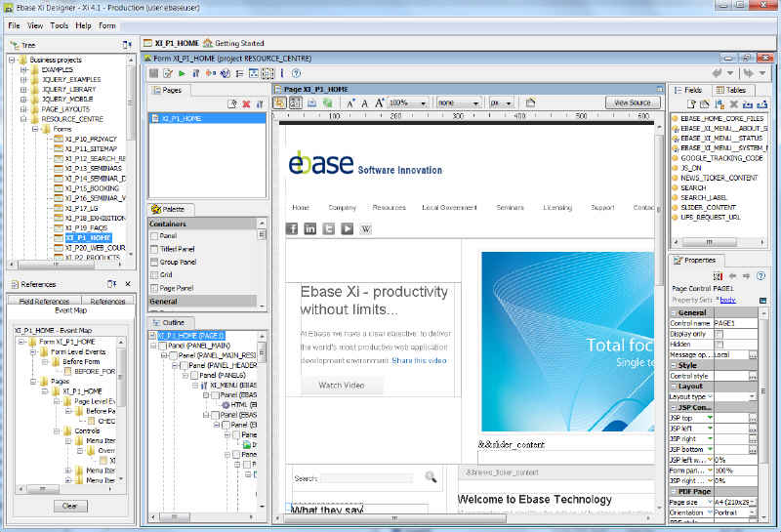Click the save icon in form toolbar
The height and width of the screenshot is (532, 781).
153,73
